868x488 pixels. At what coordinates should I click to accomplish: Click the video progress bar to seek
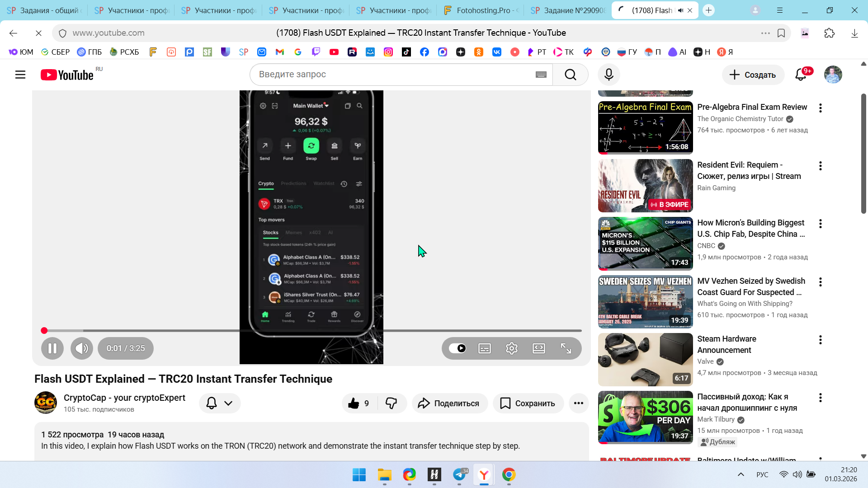(312, 330)
